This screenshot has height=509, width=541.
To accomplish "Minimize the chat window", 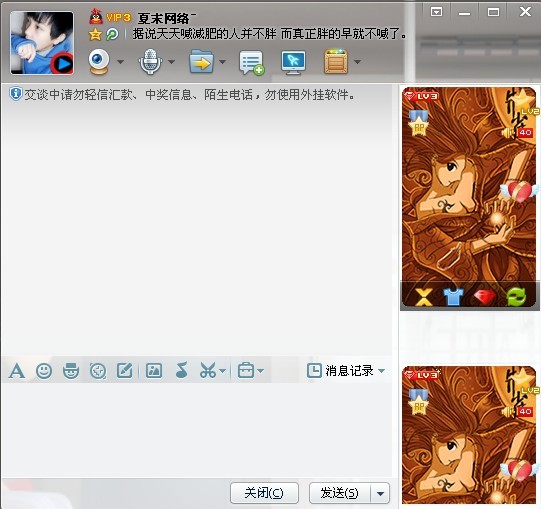I will (464, 13).
